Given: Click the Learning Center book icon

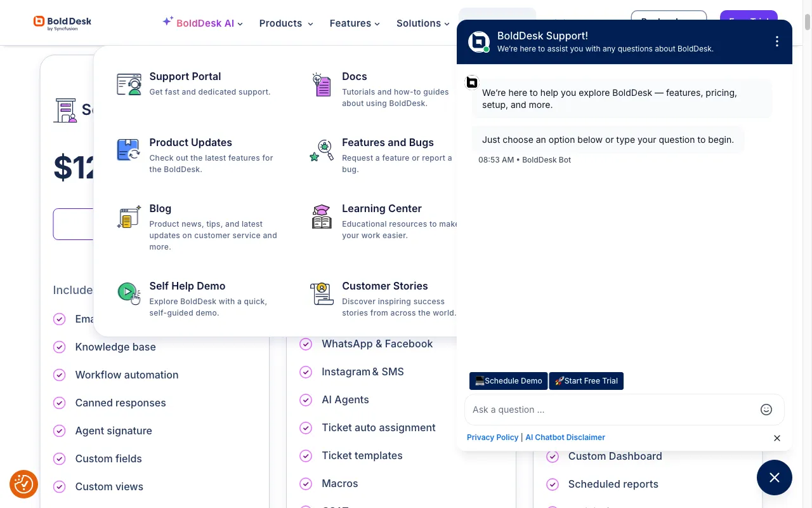Looking at the screenshot, I should click(322, 217).
